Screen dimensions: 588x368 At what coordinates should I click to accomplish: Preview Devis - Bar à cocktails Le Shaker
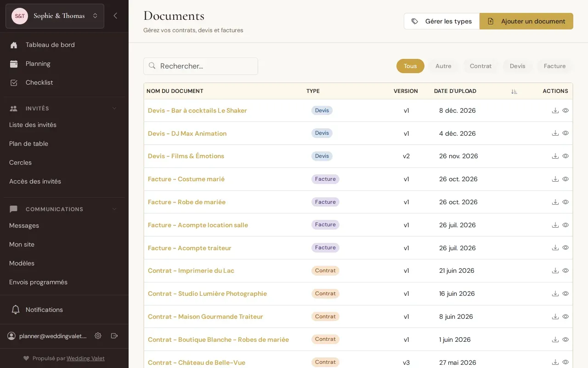(565, 110)
